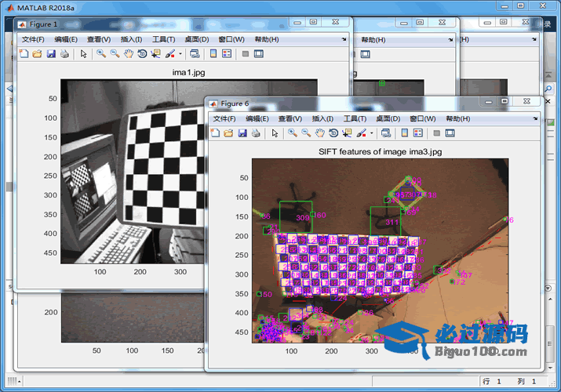Select the Edit Plot arrow in Figure 6
The image size is (561, 392).
point(275,133)
